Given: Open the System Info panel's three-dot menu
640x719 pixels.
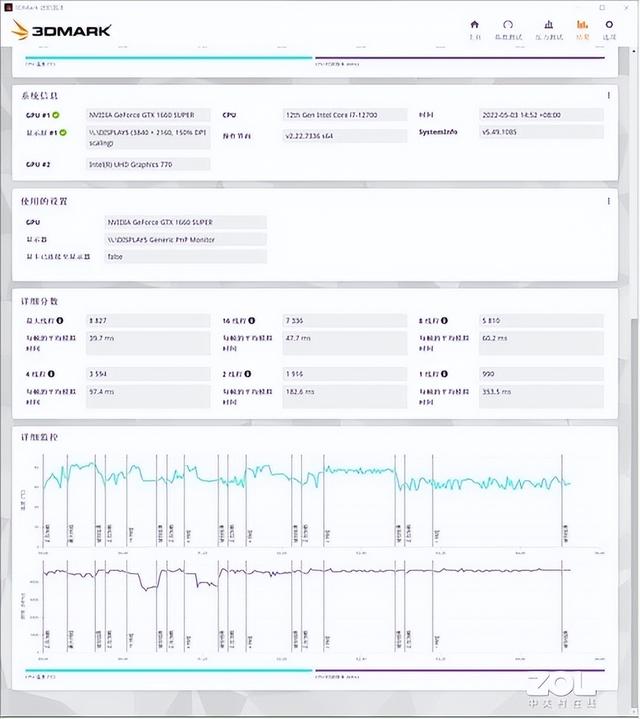Looking at the screenshot, I should click(x=608, y=95).
